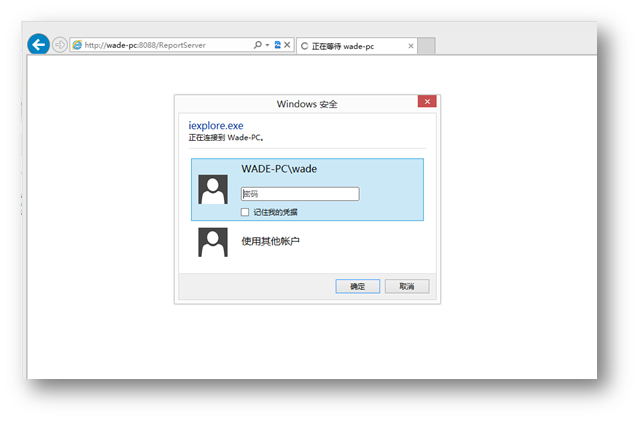The width and height of the screenshot is (639, 421).
Task: Click the browser Back arrow button
Action: click(38, 44)
